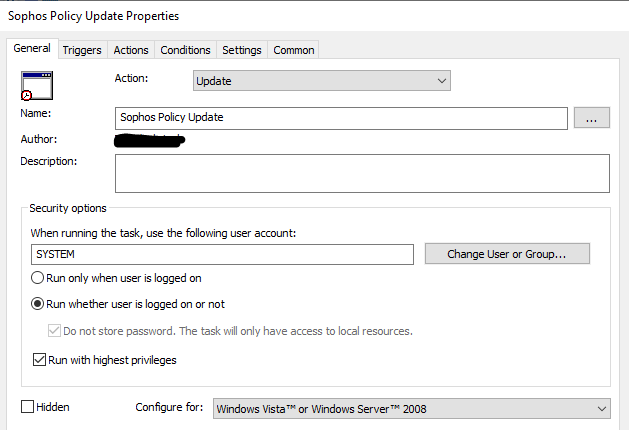
Task: Click the Action: label
Action: click(131, 78)
